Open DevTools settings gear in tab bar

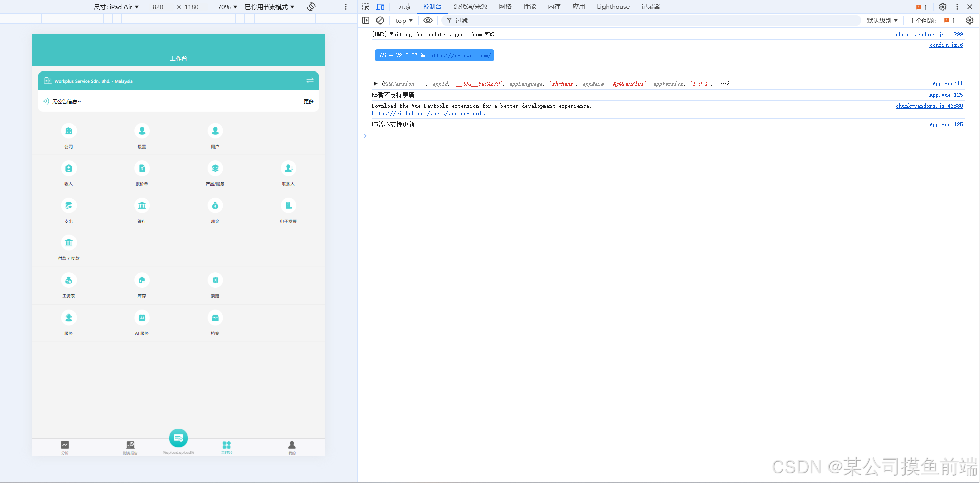943,7
